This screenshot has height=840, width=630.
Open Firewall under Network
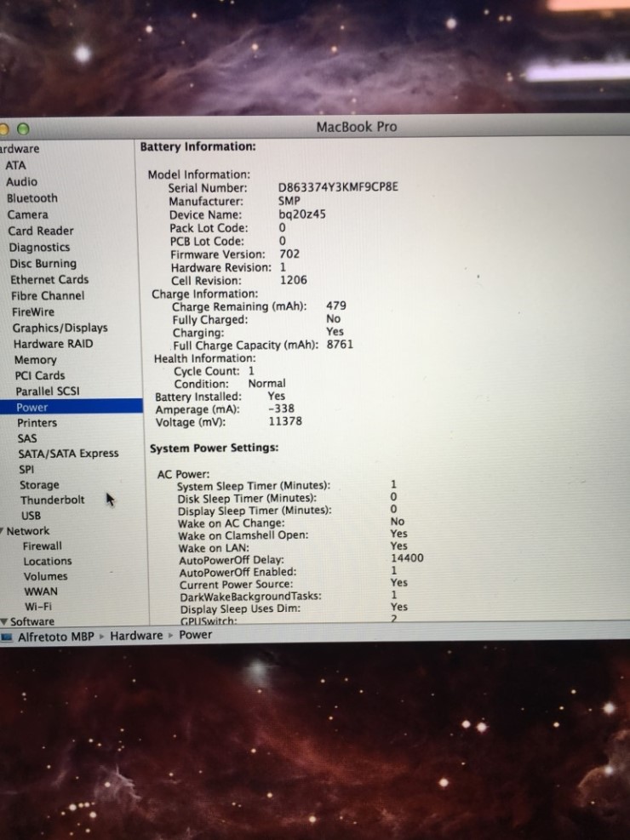point(43,546)
